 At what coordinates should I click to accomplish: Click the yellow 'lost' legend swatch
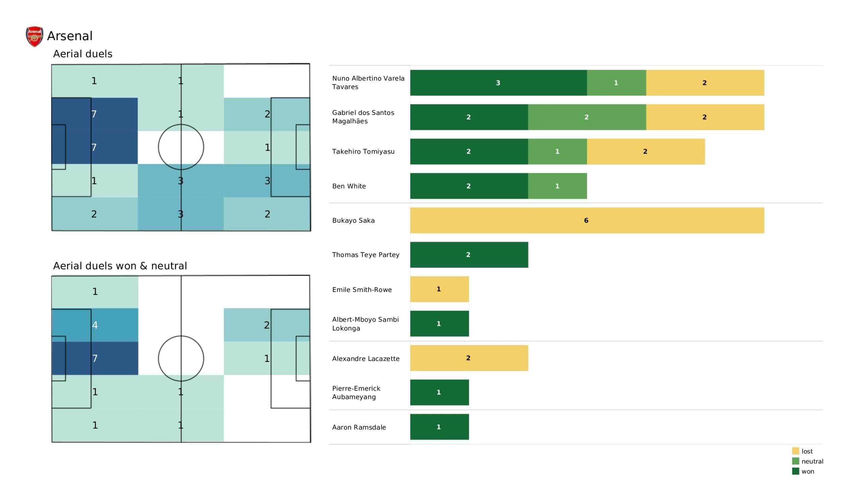(x=795, y=451)
